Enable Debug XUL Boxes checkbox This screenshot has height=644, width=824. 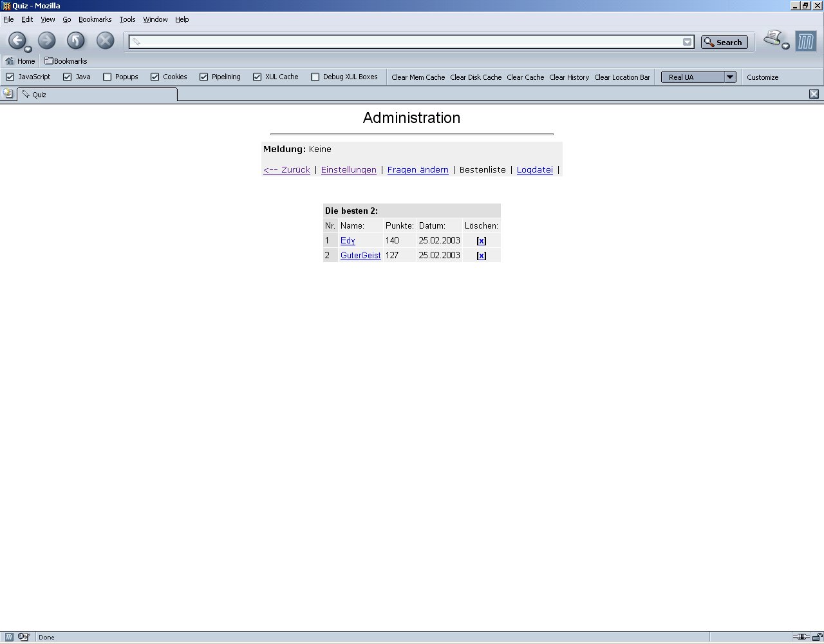(315, 77)
